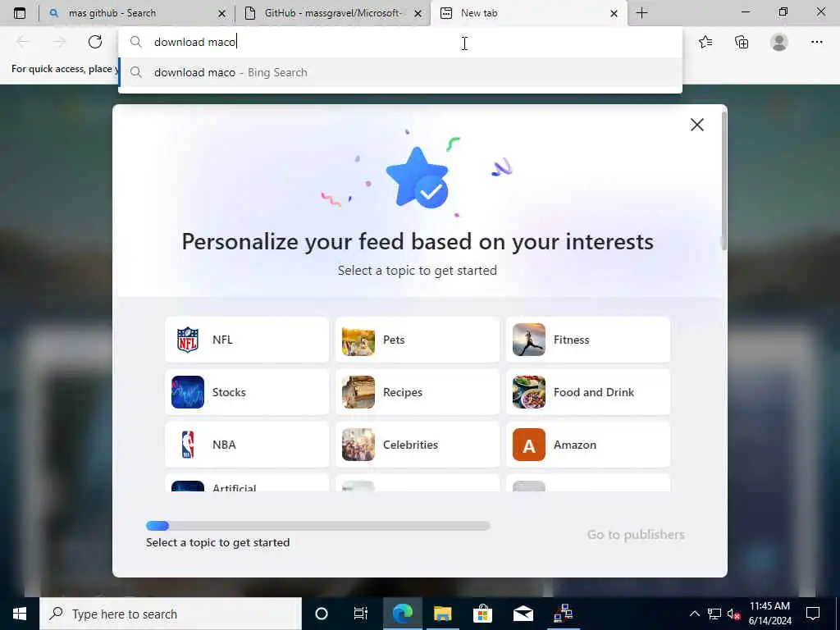Screen dimensions: 840x630
Task: Choose the Recipes topic
Action: pos(418,392)
